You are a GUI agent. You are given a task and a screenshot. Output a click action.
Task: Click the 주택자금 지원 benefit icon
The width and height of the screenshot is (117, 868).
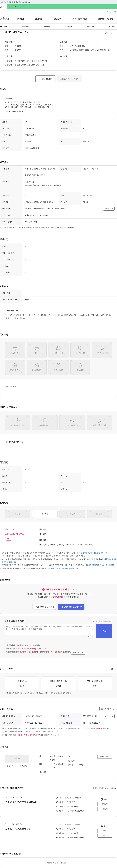click(15, 367)
